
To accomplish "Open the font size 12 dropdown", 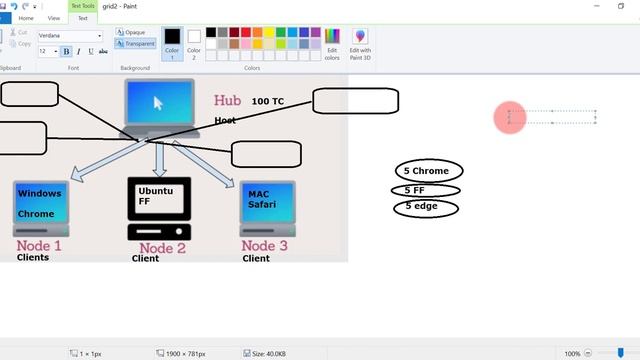I will click(56, 51).
